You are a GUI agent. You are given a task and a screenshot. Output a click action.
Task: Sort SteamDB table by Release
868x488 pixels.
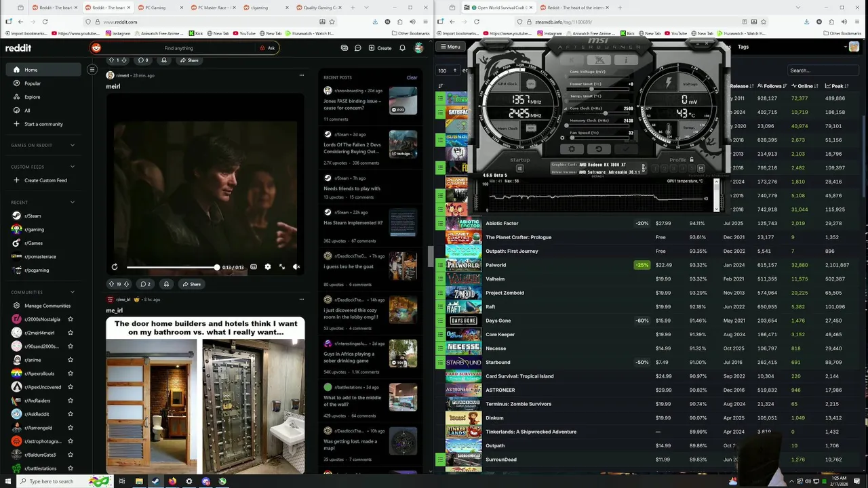(742, 86)
